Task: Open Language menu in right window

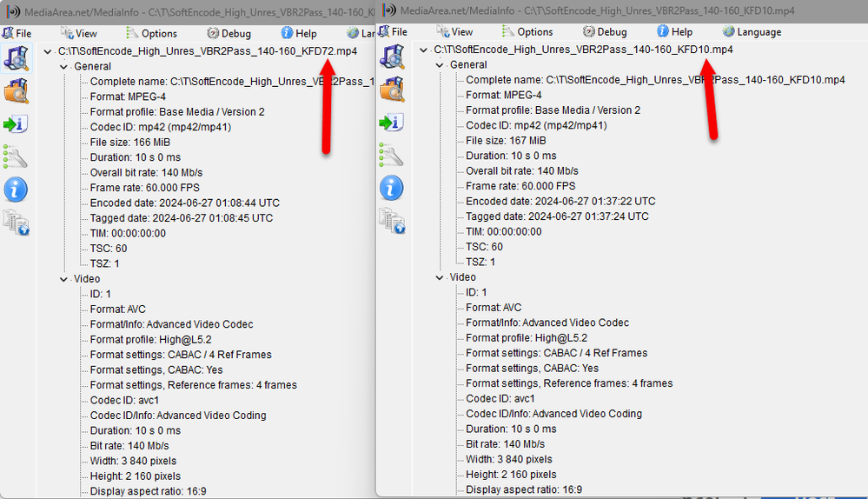Action: pyautogui.click(x=752, y=32)
